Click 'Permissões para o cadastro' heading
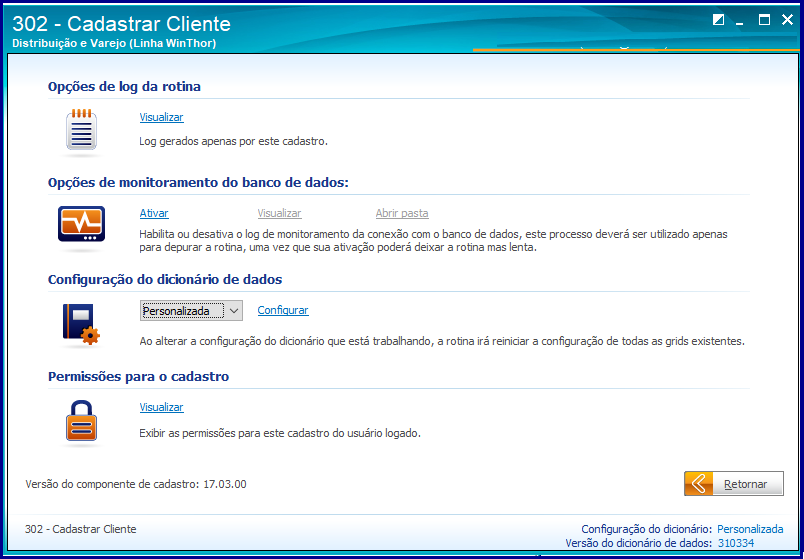804x559 pixels. [138, 376]
